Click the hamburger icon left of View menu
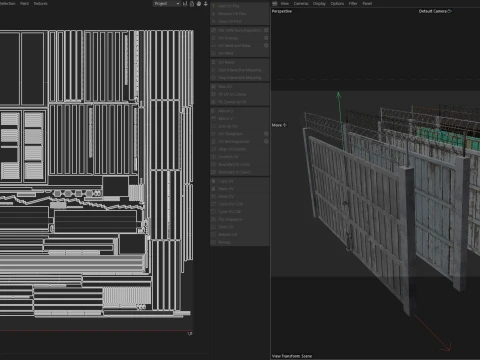The width and height of the screenshot is (480, 360). click(275, 3)
